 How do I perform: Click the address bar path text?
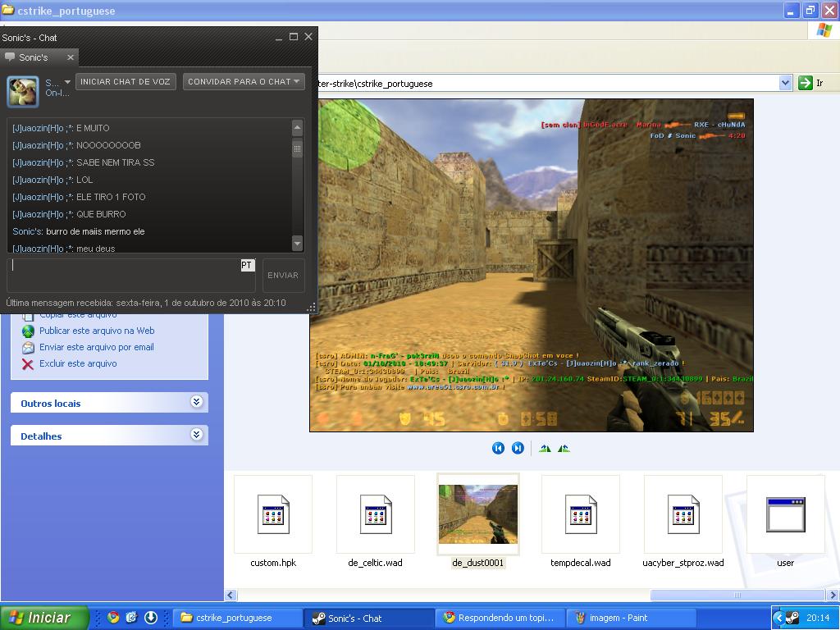(375, 84)
